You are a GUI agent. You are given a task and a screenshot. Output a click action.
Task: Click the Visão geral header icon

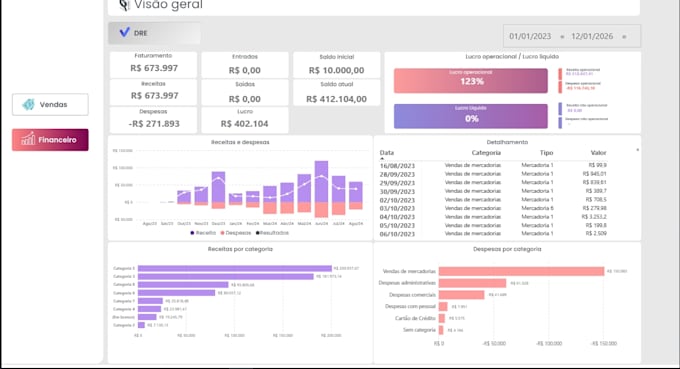tap(124, 5)
